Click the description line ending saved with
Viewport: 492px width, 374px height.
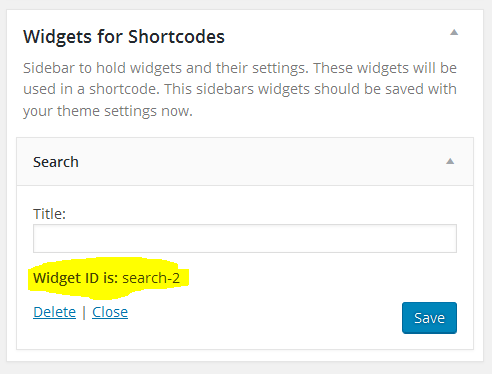pos(240,89)
